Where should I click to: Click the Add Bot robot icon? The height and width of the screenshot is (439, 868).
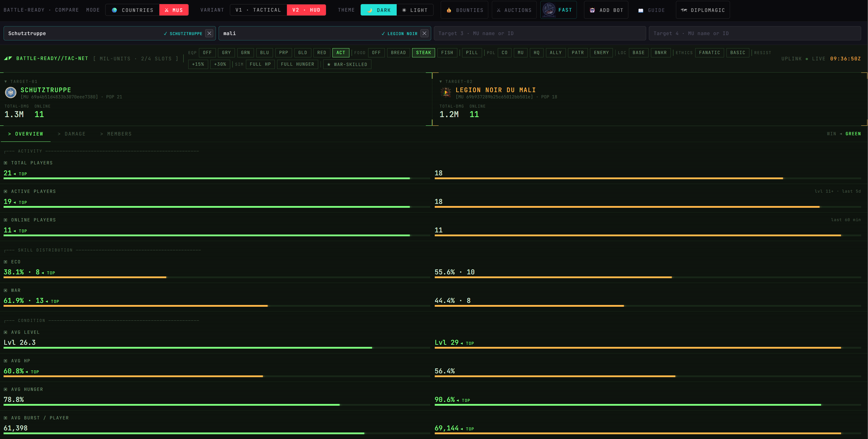coord(592,10)
